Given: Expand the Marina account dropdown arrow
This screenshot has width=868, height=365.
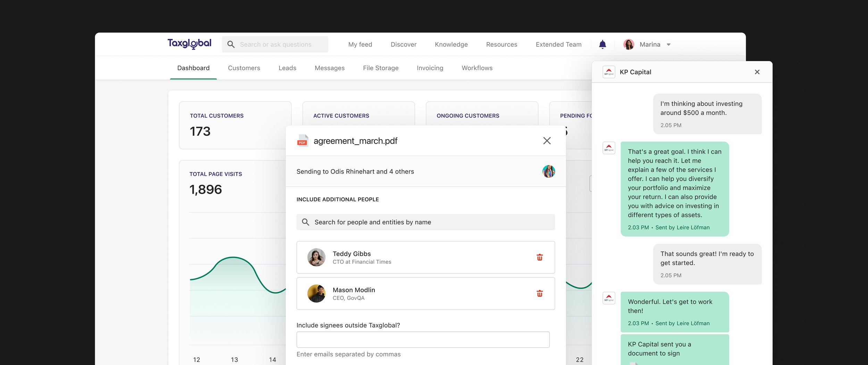Looking at the screenshot, I should [668, 44].
